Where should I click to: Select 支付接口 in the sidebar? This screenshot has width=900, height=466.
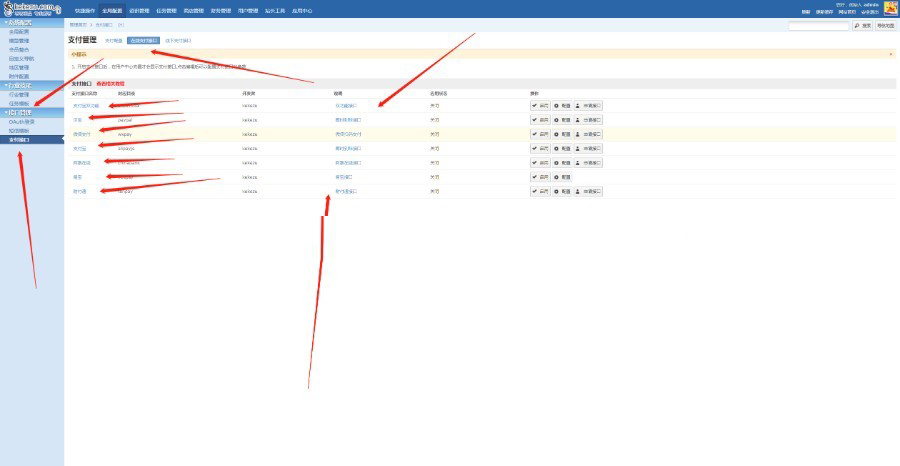point(32,139)
